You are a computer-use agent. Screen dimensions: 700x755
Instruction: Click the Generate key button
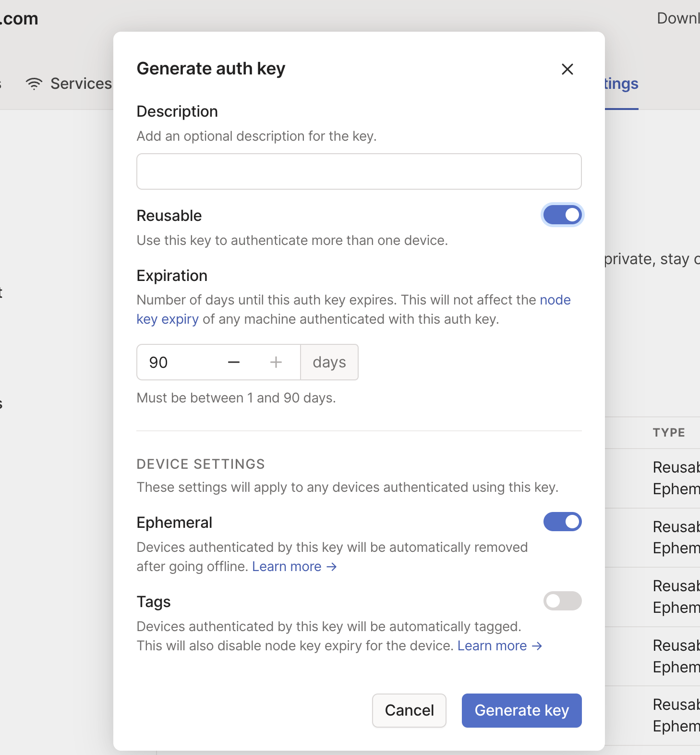tap(521, 710)
